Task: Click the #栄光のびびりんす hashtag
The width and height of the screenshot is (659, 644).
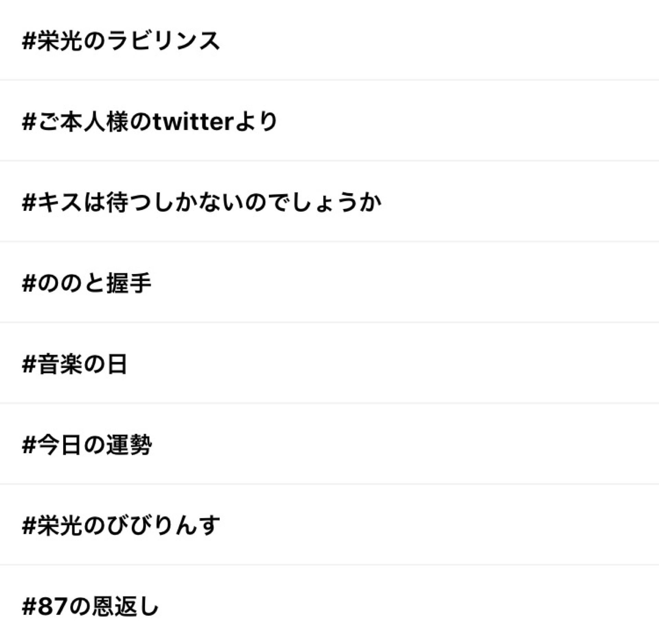Action: click(121, 525)
